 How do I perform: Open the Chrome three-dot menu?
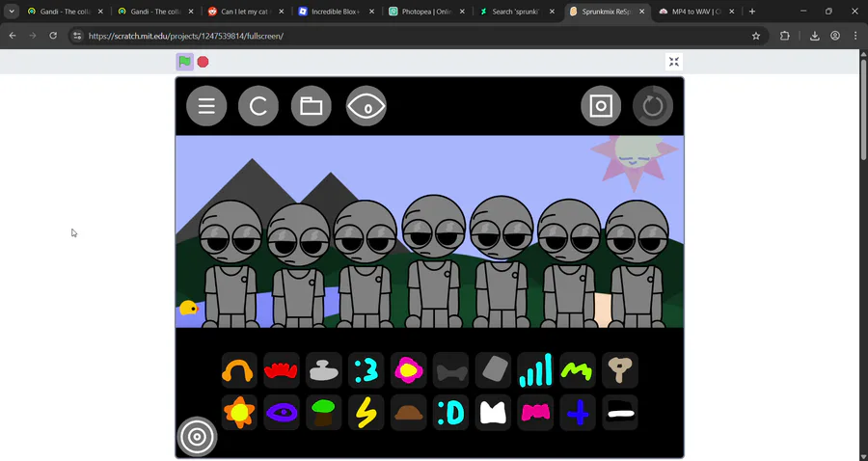tap(855, 36)
